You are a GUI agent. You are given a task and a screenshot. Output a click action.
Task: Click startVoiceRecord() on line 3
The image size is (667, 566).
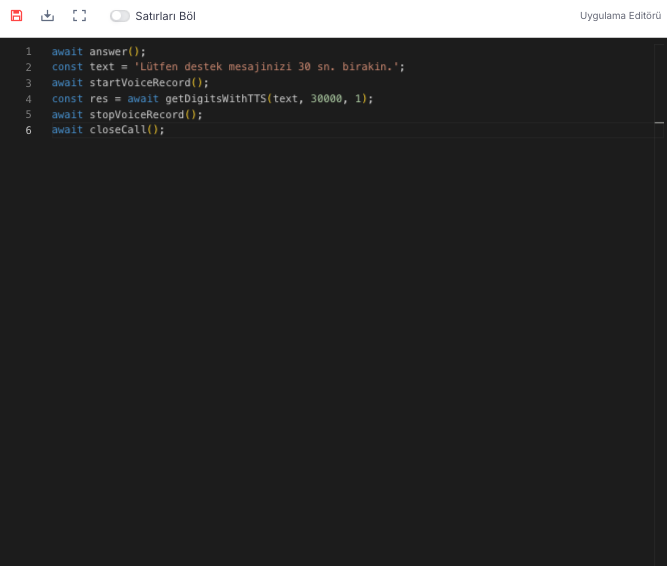point(146,82)
